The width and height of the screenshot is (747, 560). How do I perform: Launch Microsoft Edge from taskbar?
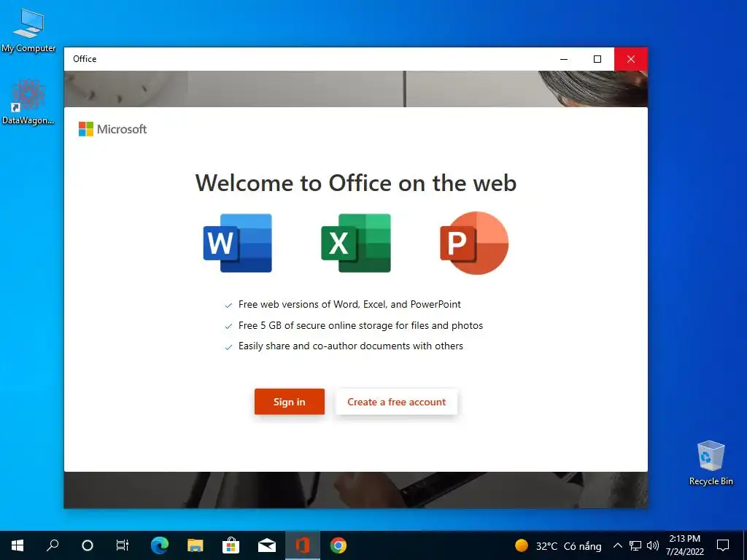[160, 545]
